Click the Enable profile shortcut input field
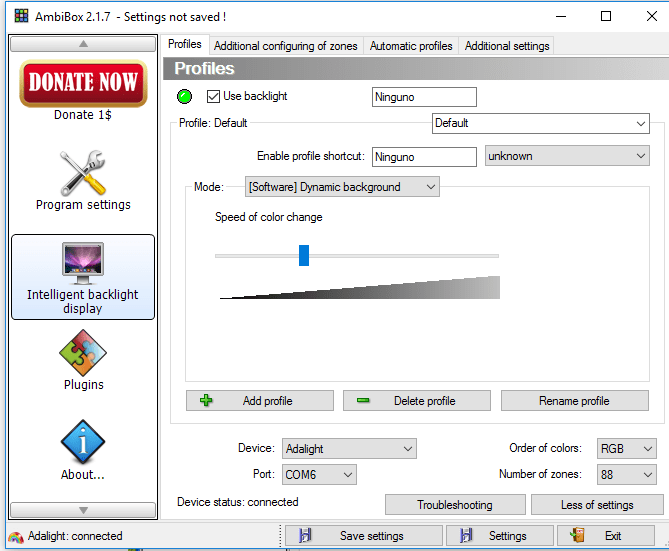 pyautogui.click(x=424, y=157)
